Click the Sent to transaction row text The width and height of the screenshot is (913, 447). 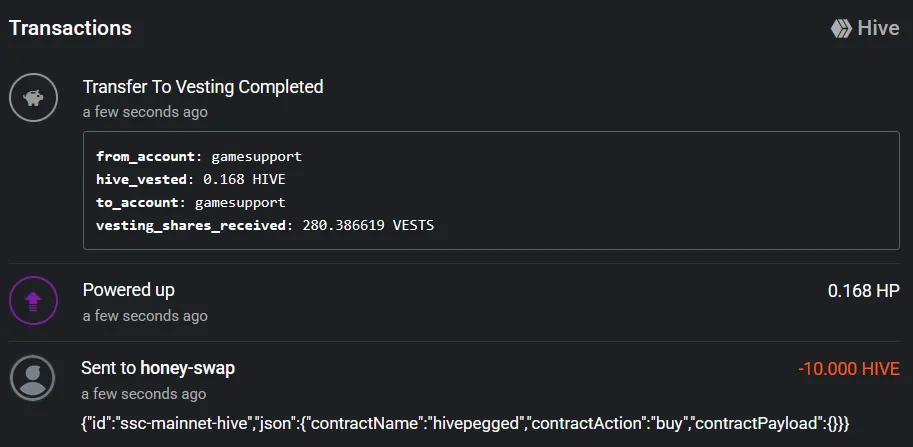coord(158,368)
